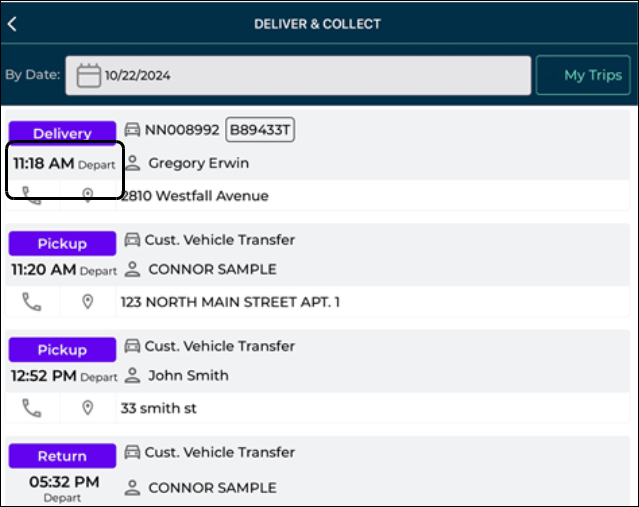639x507 pixels.
Task: Tap the Pickup label at 12:52 PM
Action: click(62, 350)
